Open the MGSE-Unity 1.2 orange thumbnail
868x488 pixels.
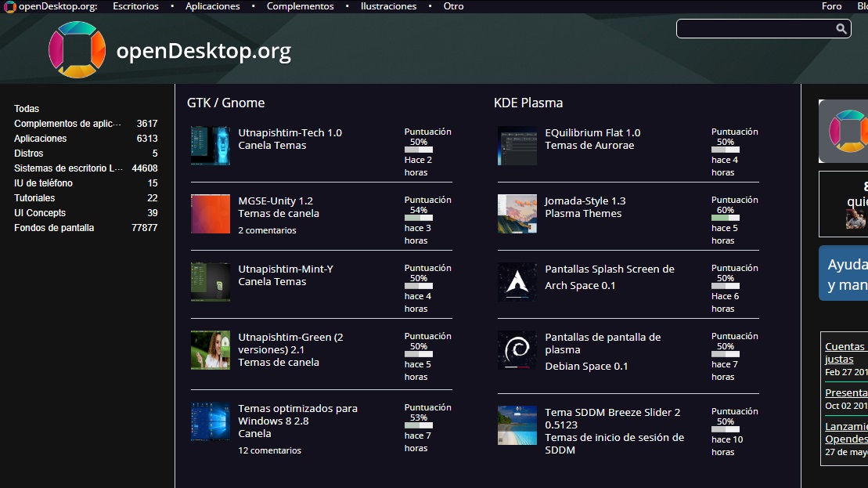211,214
